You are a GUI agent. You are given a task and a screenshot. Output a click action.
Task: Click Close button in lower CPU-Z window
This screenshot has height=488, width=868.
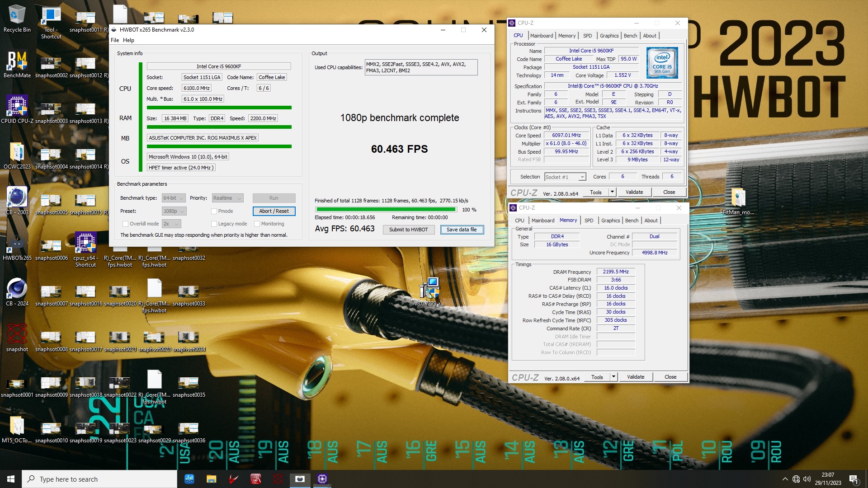[670, 377]
